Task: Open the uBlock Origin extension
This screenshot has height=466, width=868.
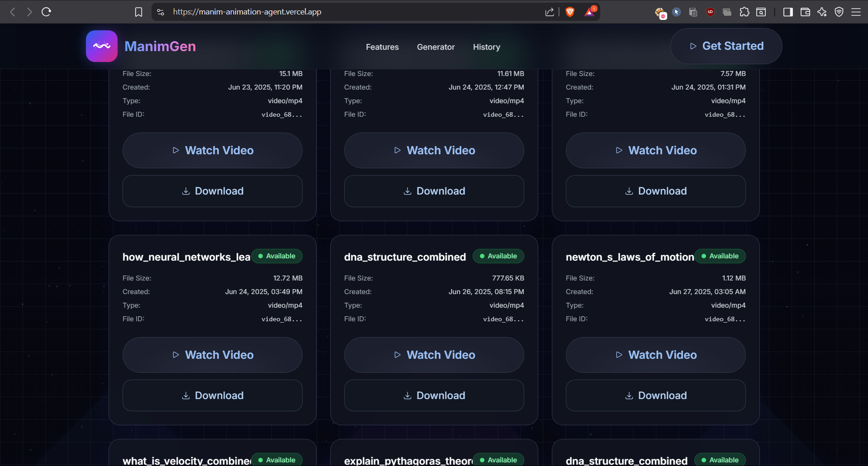Action: 710,12
